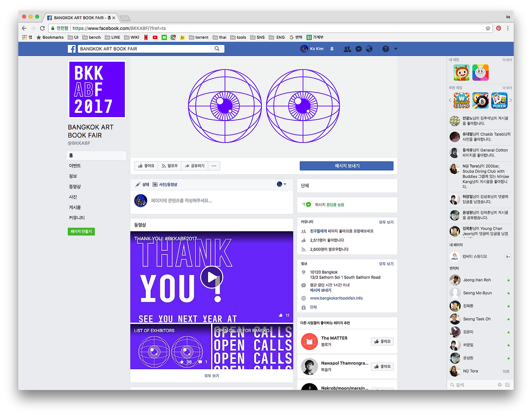
Task: Open the friend requests icon
Action: [347, 49]
